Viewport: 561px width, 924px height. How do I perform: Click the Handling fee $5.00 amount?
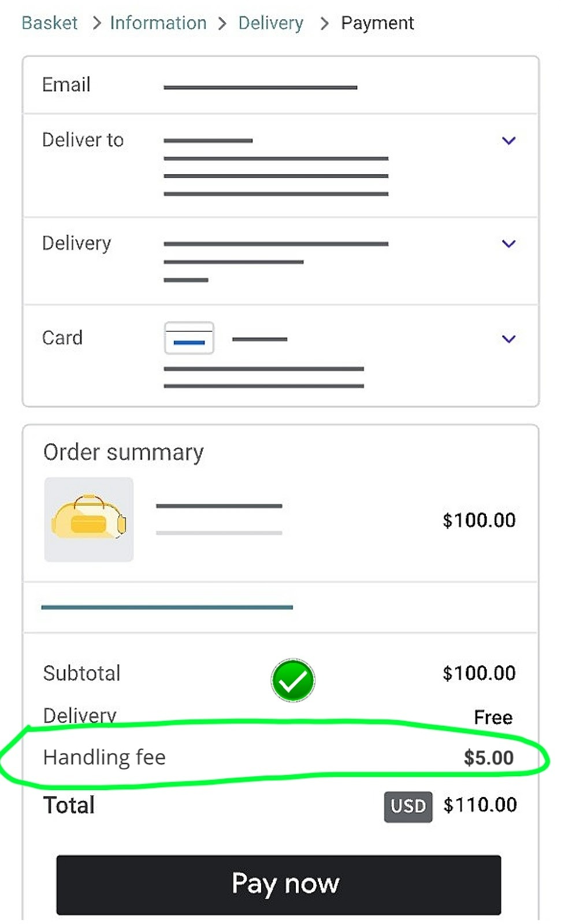[x=488, y=758]
